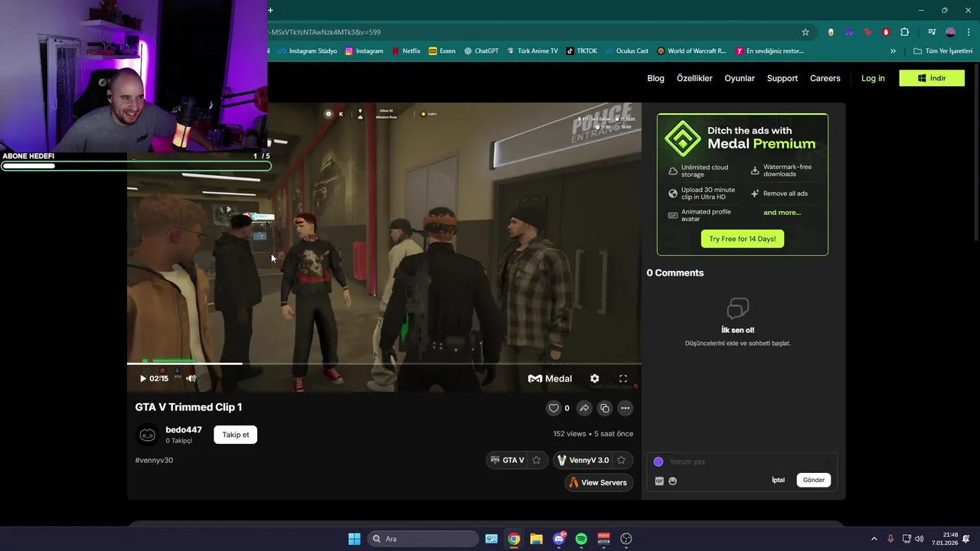The height and width of the screenshot is (551, 980).
Task: Click the Log in link
Action: point(873,78)
